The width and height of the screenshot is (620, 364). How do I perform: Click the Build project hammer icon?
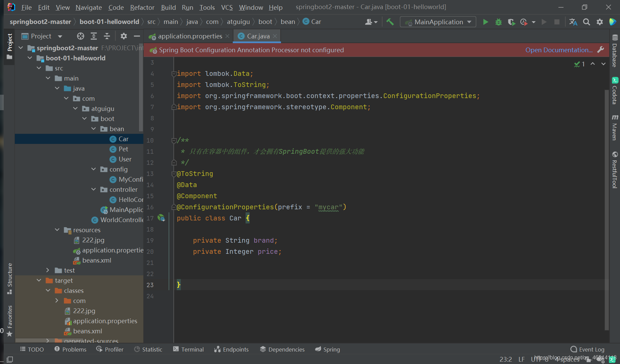[x=390, y=22]
